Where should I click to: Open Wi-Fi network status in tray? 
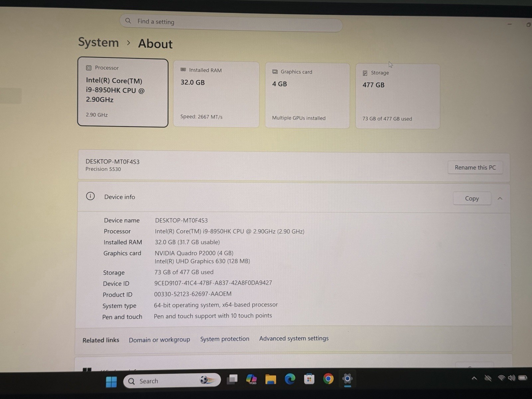(x=501, y=378)
